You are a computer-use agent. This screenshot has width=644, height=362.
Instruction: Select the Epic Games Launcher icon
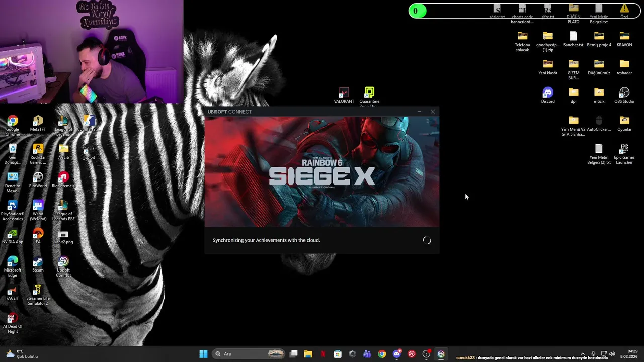(624, 154)
